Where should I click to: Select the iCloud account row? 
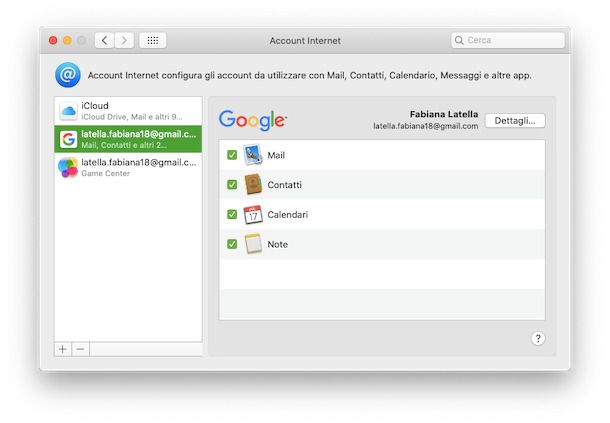[x=128, y=111]
